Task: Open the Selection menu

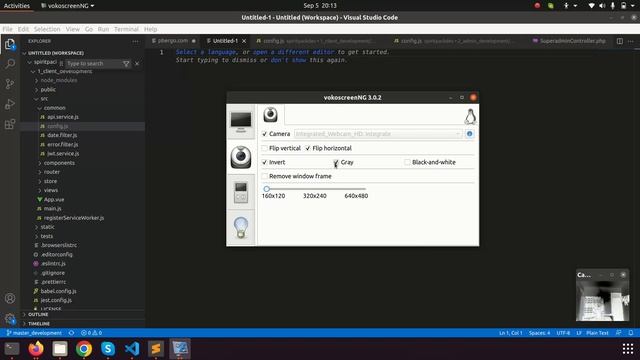Action: (47, 29)
